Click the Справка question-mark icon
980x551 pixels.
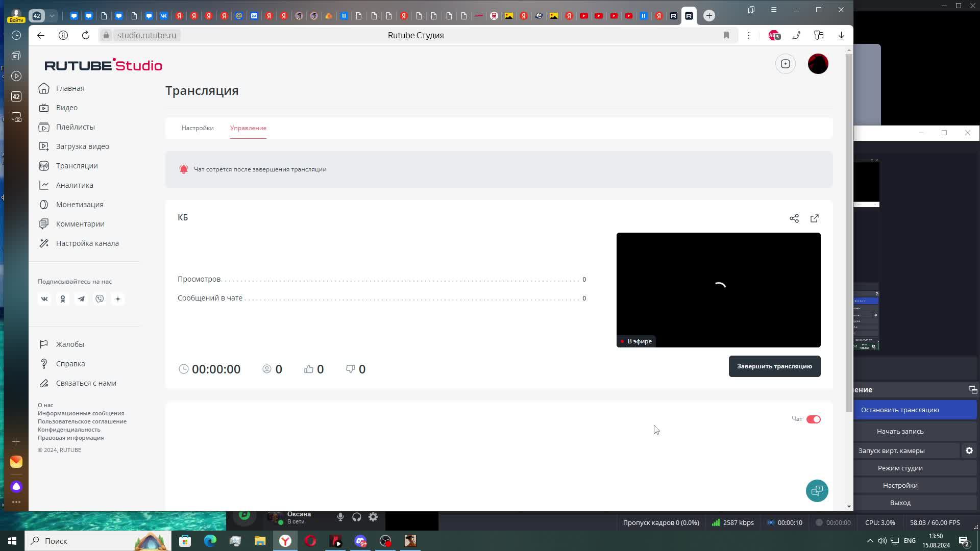tap(44, 364)
